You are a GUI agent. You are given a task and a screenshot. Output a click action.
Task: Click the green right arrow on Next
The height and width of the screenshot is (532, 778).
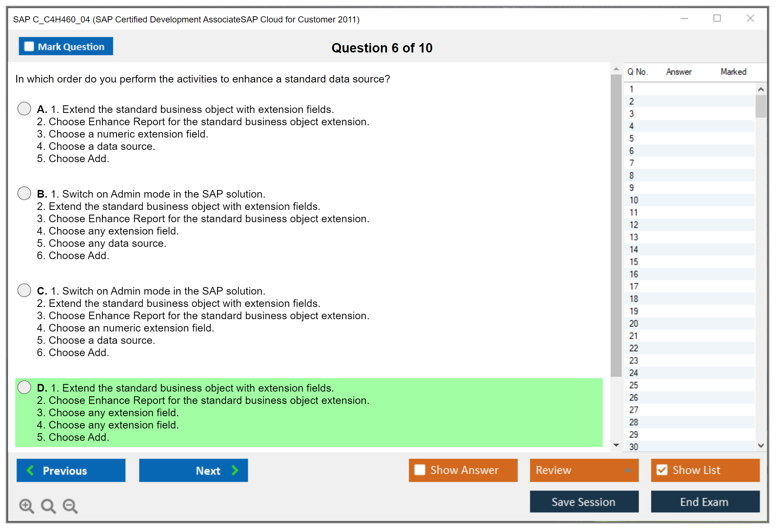click(235, 470)
